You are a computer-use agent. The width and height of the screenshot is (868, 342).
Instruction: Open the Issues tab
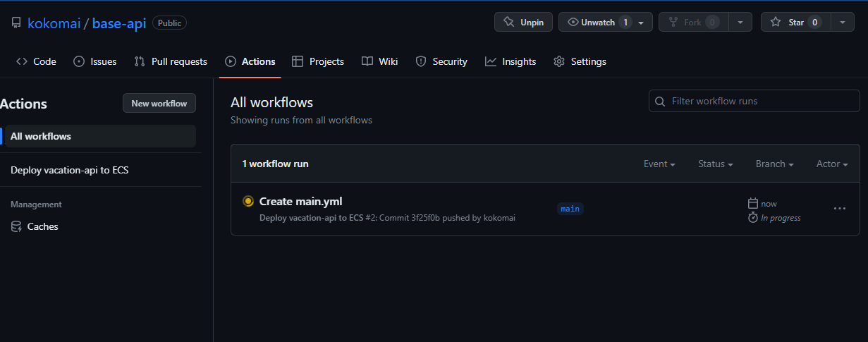95,61
